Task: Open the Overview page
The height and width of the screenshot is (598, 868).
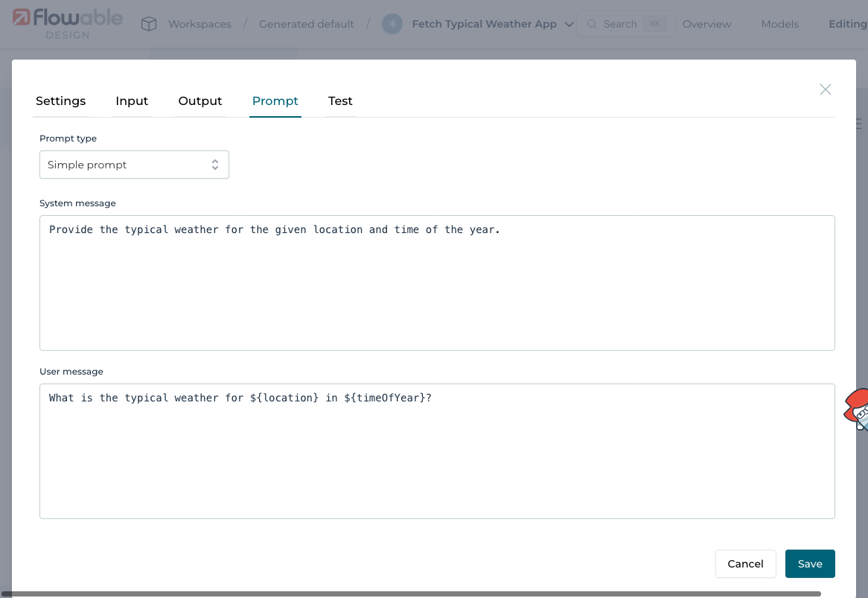Action: 706,23
